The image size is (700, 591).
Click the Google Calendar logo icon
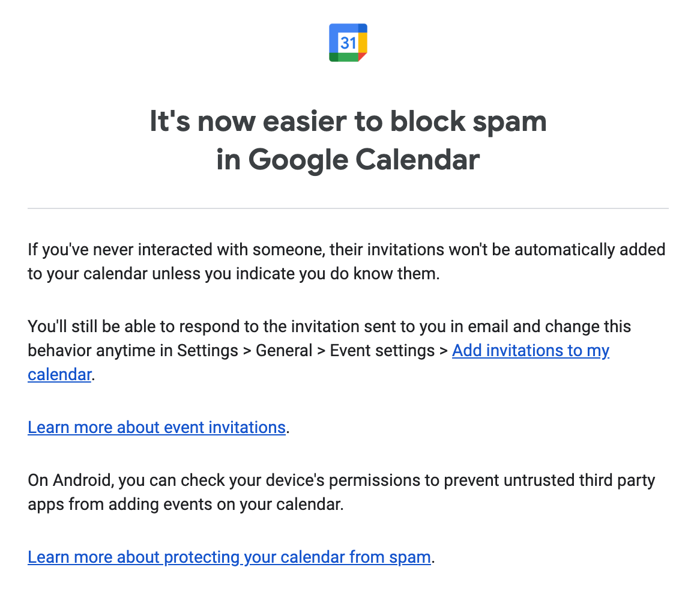[x=348, y=43]
